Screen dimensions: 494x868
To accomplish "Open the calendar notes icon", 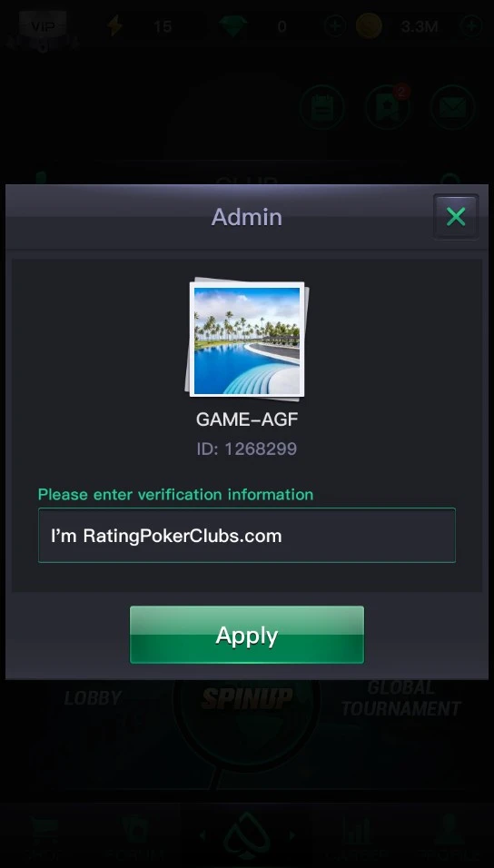I will [321, 107].
